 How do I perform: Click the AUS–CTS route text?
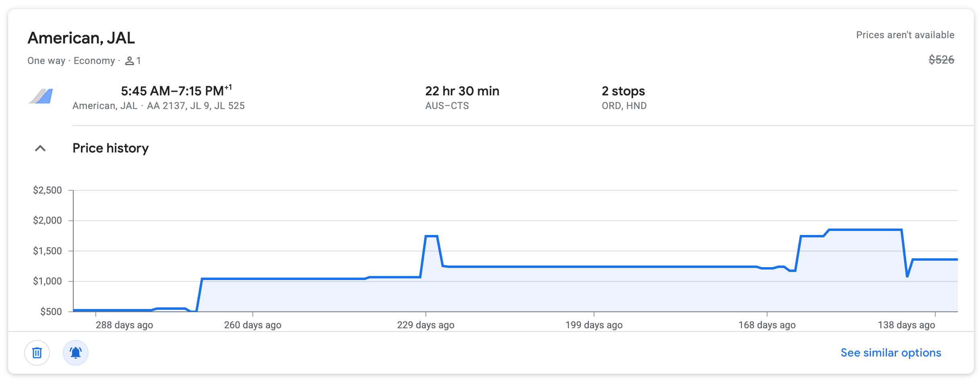coord(447,106)
